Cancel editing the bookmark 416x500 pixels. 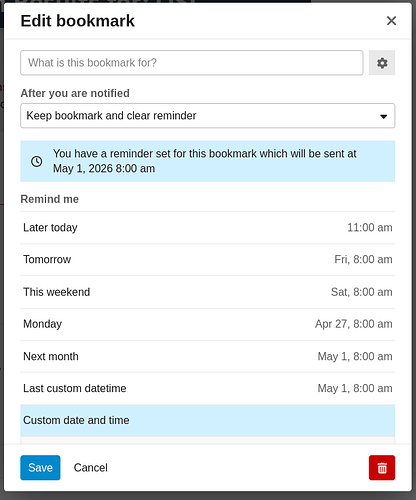tap(91, 468)
